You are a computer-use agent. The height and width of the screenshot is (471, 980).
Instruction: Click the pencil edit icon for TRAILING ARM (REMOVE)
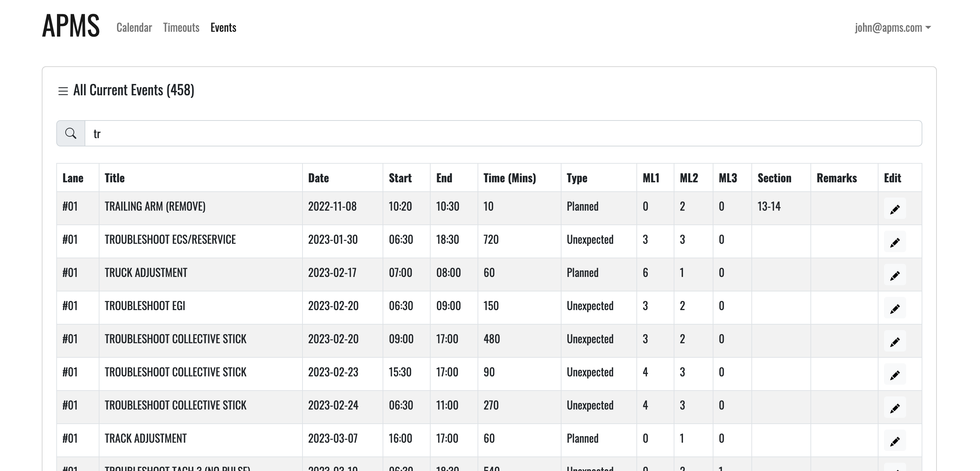(x=894, y=209)
